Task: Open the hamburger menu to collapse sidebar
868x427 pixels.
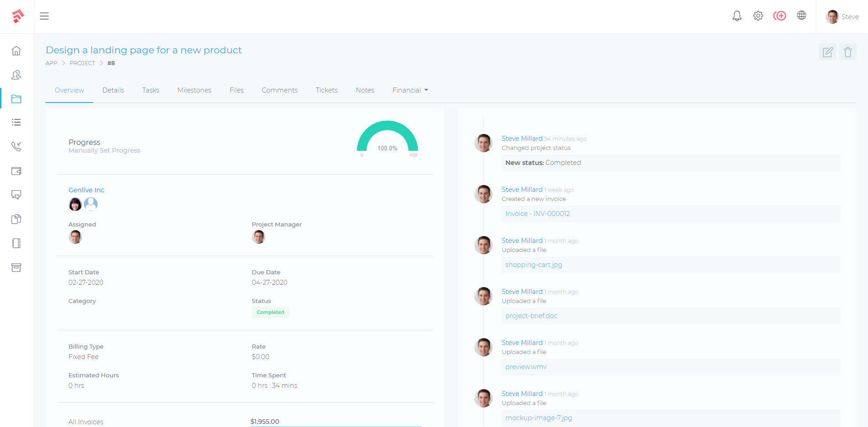Action: click(44, 16)
